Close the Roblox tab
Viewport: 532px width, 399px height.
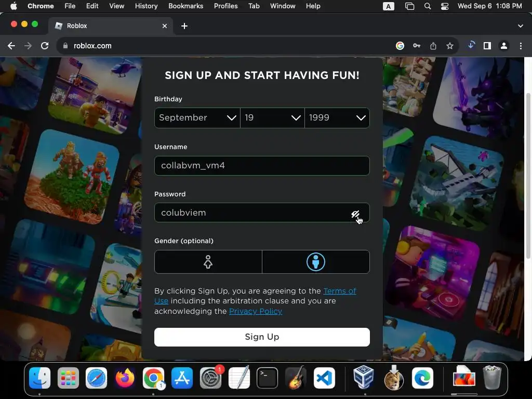coord(165,26)
